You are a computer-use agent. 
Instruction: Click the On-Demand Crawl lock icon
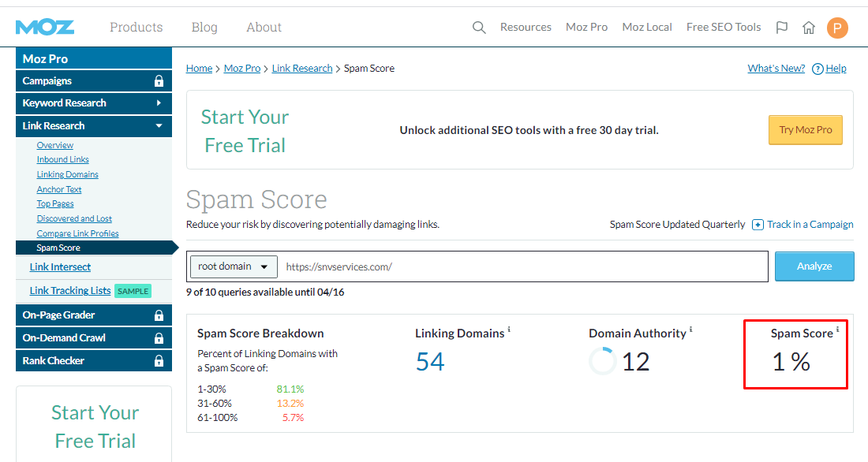coord(159,338)
